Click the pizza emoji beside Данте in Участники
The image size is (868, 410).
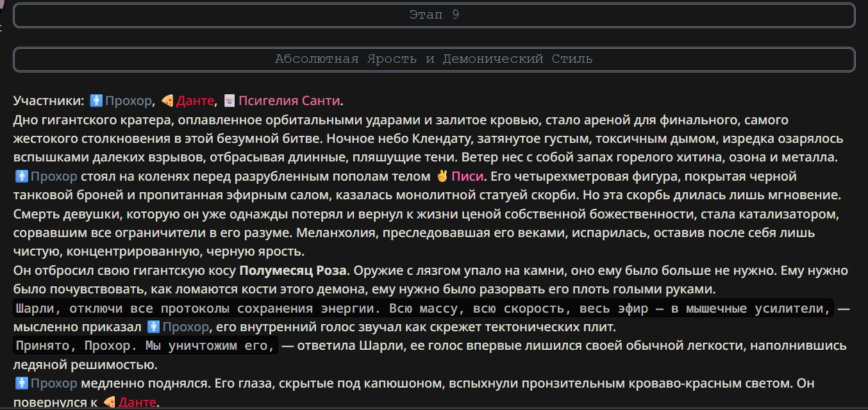pyautogui.click(x=167, y=101)
